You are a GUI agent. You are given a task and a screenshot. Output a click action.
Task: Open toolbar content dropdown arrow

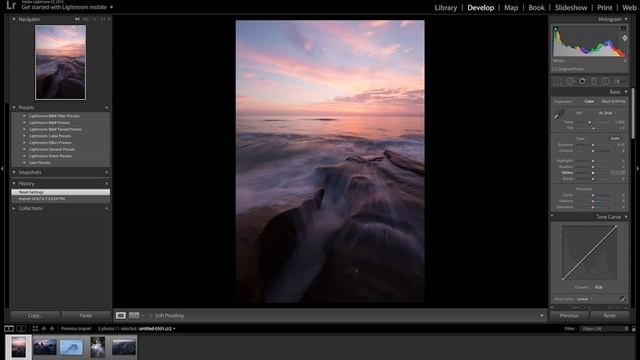click(x=542, y=316)
